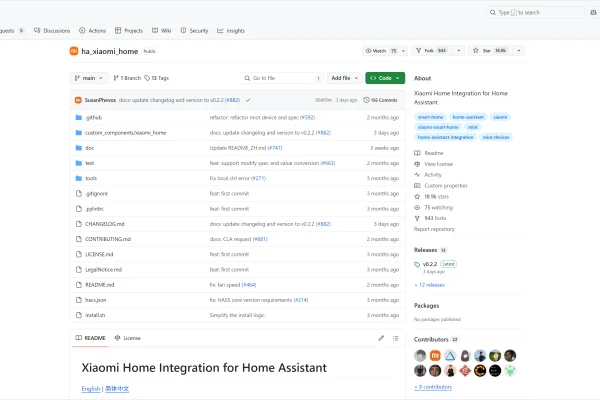Open the main branch selector dropdown

tap(89, 78)
